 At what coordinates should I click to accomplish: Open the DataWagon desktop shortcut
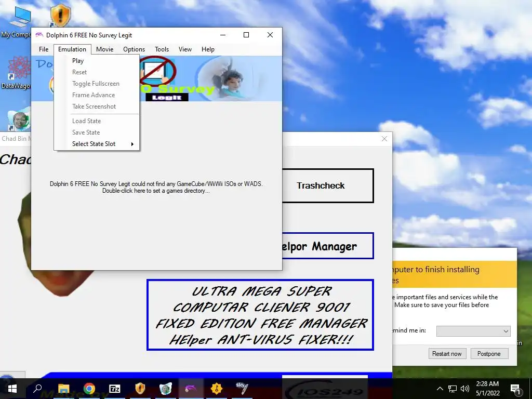[x=16, y=73]
